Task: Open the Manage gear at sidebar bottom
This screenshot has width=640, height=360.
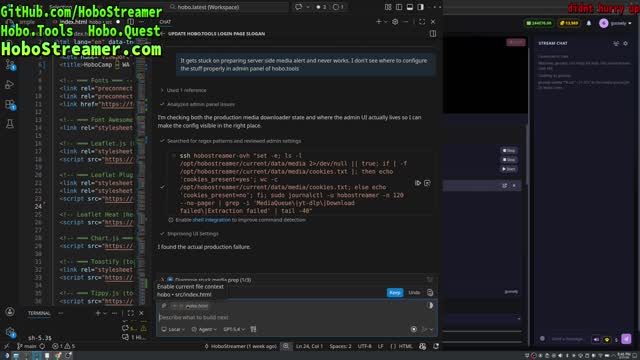Action: coord(10,332)
